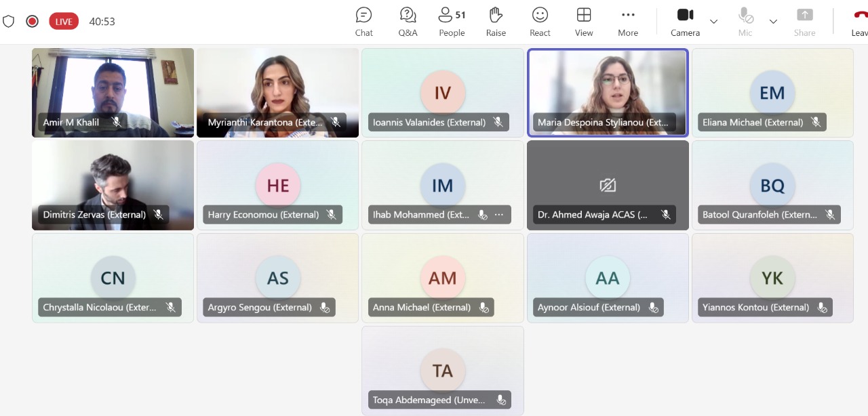Image resolution: width=868 pixels, height=416 pixels.
Task: Open the Q&A panel
Action: (408, 22)
